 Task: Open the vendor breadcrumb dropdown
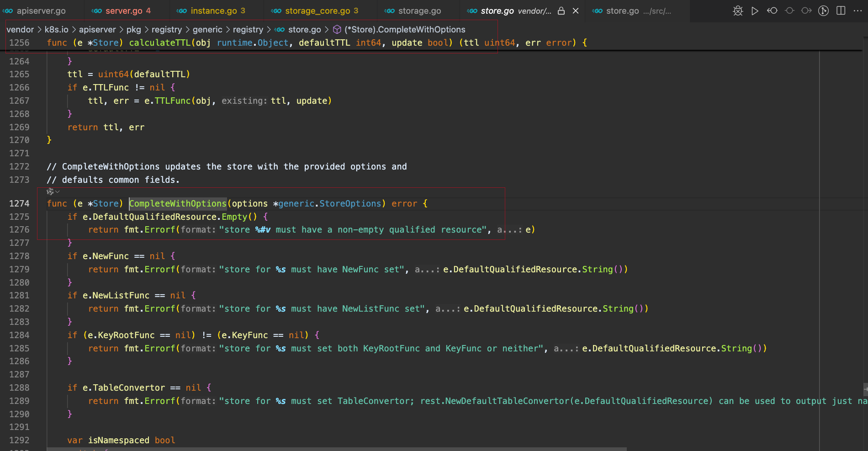20,29
